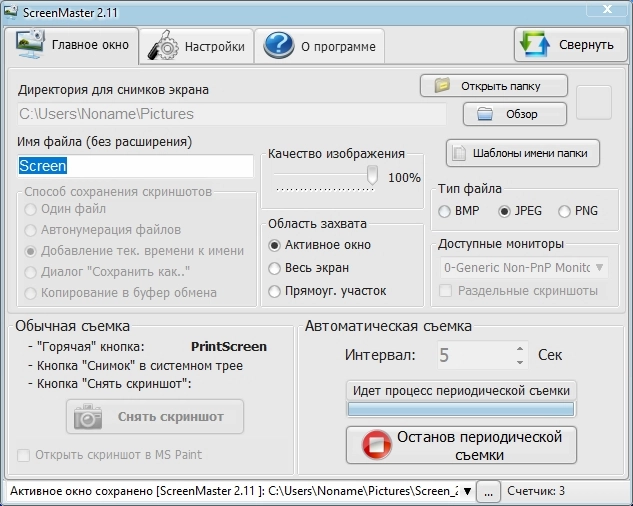This screenshot has width=633, height=506.
Task: Click the ellipsis button in status bar
Action: (x=488, y=491)
